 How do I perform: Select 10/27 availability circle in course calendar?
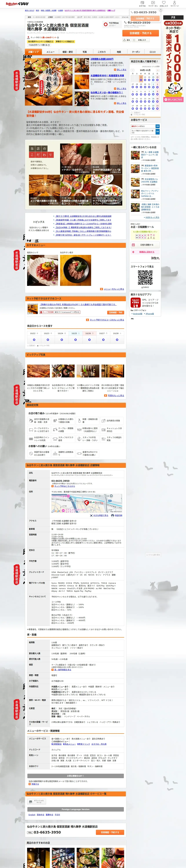pos(103,340)
